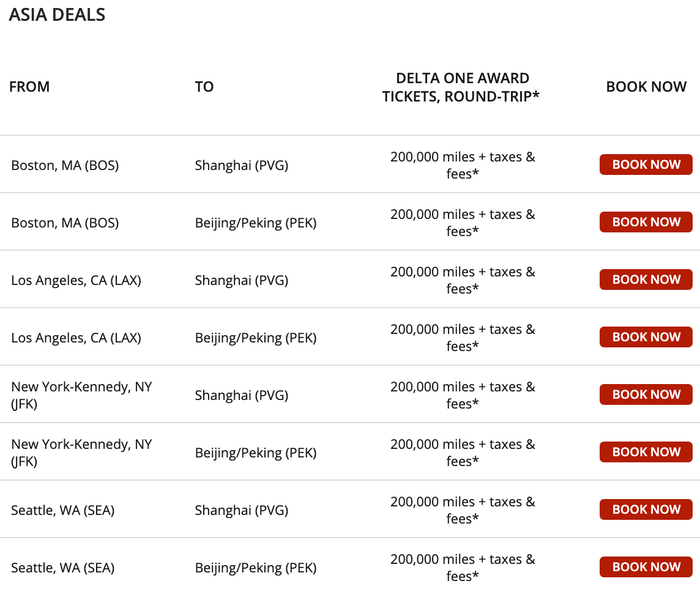Book Boston to Beijing award flight
The height and width of the screenshot is (592, 700).
pos(646,222)
